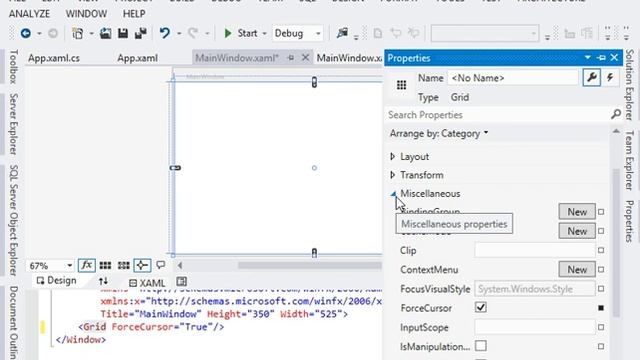Open the ANALYZE menu
This screenshot has height=360, width=640.
coord(29,13)
